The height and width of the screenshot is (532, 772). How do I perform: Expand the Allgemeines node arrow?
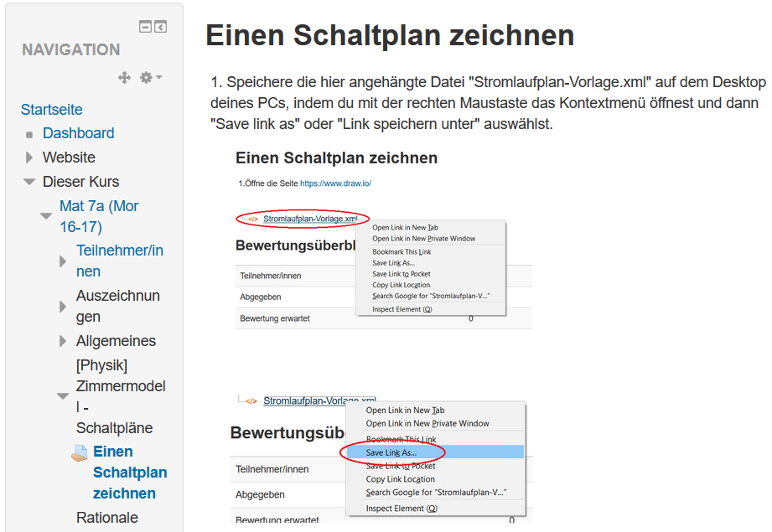coord(63,341)
